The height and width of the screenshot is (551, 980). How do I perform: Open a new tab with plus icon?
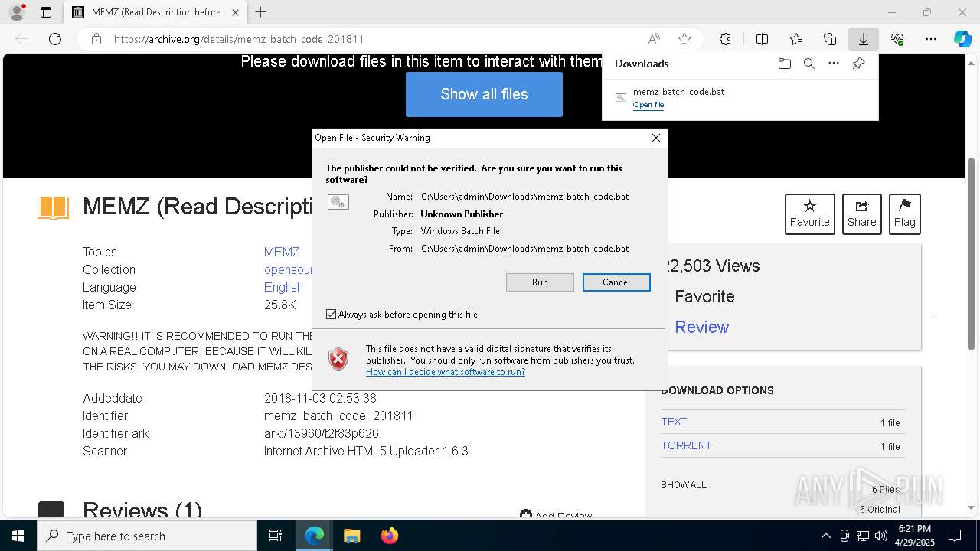tap(260, 12)
